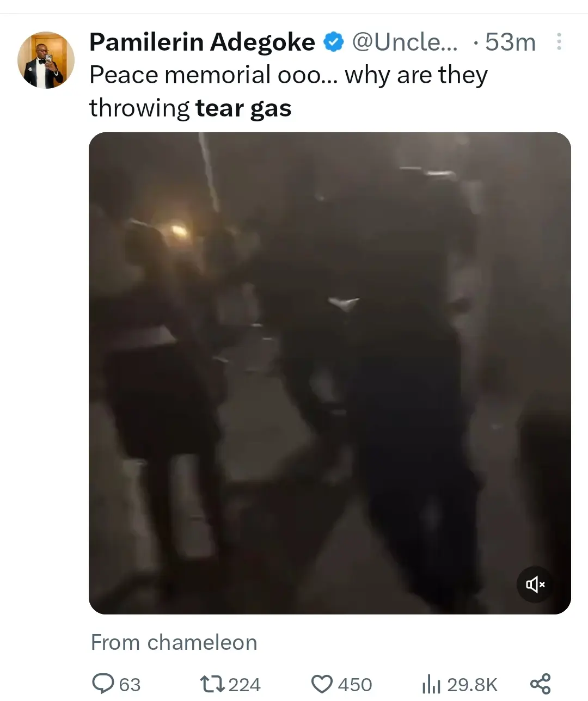Image resolution: width=588 pixels, height=701 pixels.
Task: Click the blue verified badge
Action: tap(334, 42)
